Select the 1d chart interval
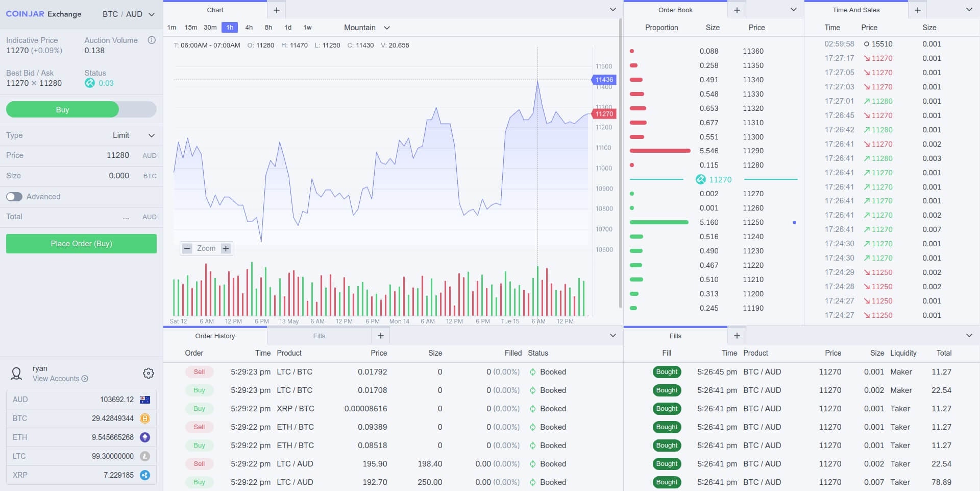Screen dimensions: 980x491 tap(288, 28)
